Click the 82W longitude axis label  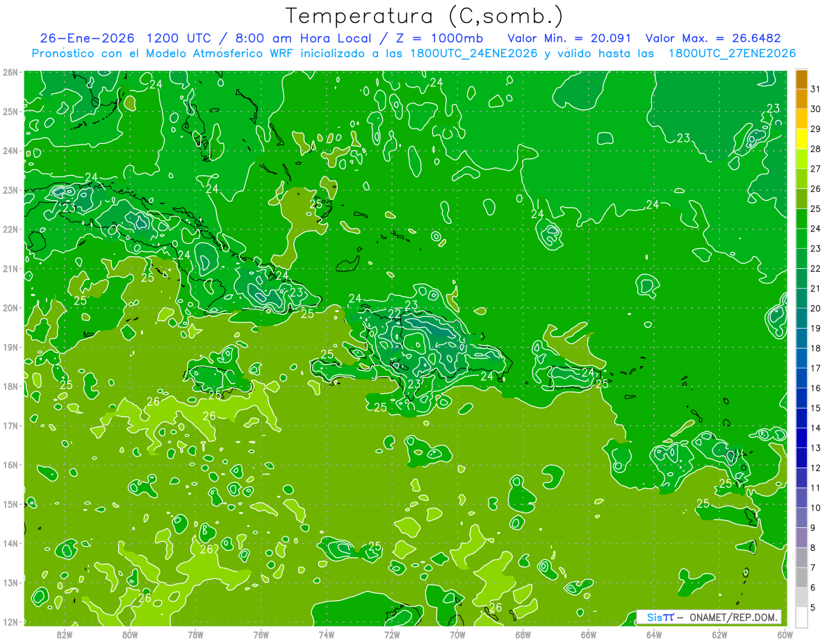click(x=65, y=635)
